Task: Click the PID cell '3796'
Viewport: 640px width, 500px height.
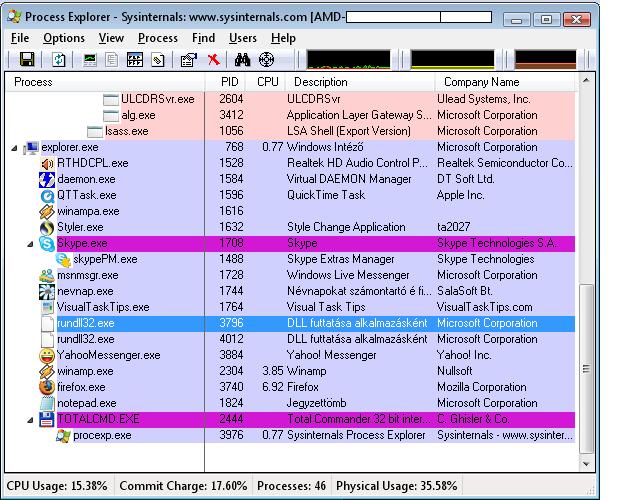Action: [x=231, y=323]
